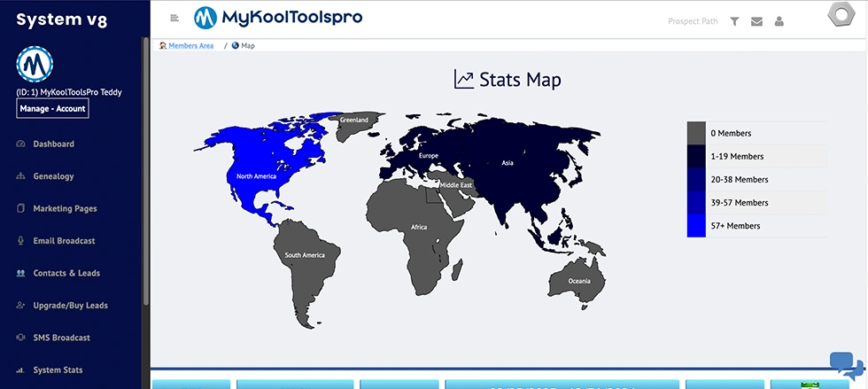Open the chat bubbles support icon
The image size is (868, 389).
pos(846,365)
